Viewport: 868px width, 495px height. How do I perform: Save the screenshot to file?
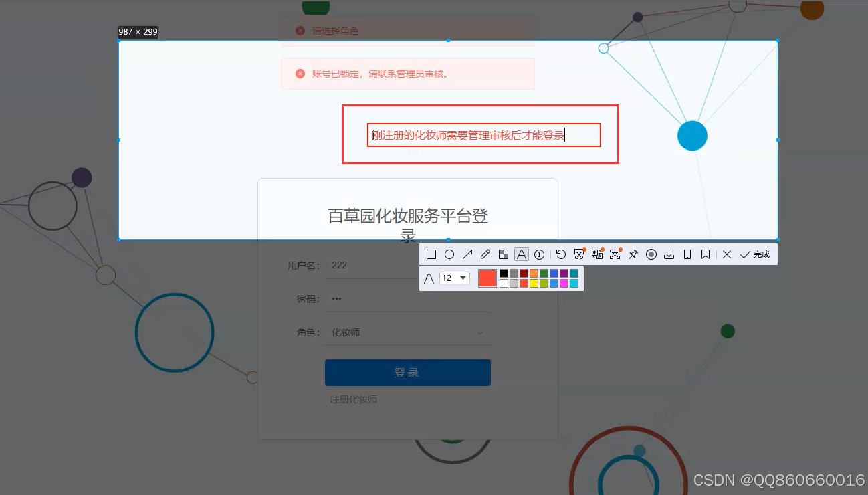click(669, 254)
